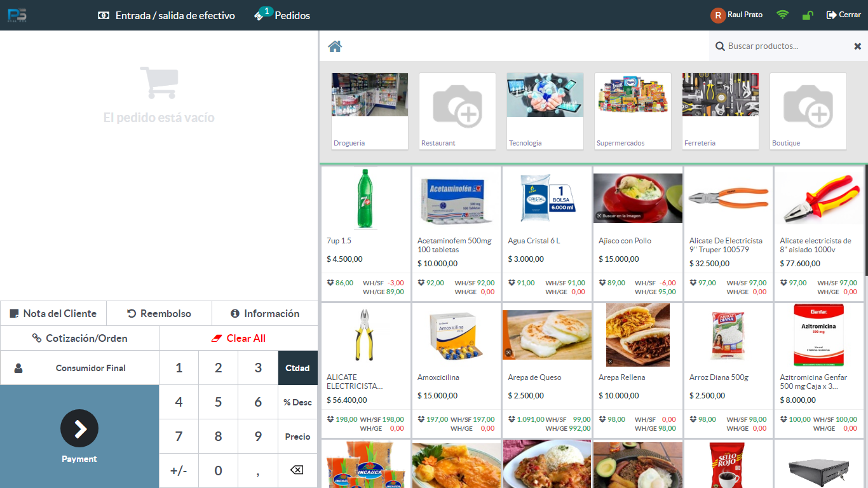Screen dimensions: 868x488
Task: Clear the product search with the X icon
Action: pyautogui.click(x=857, y=46)
